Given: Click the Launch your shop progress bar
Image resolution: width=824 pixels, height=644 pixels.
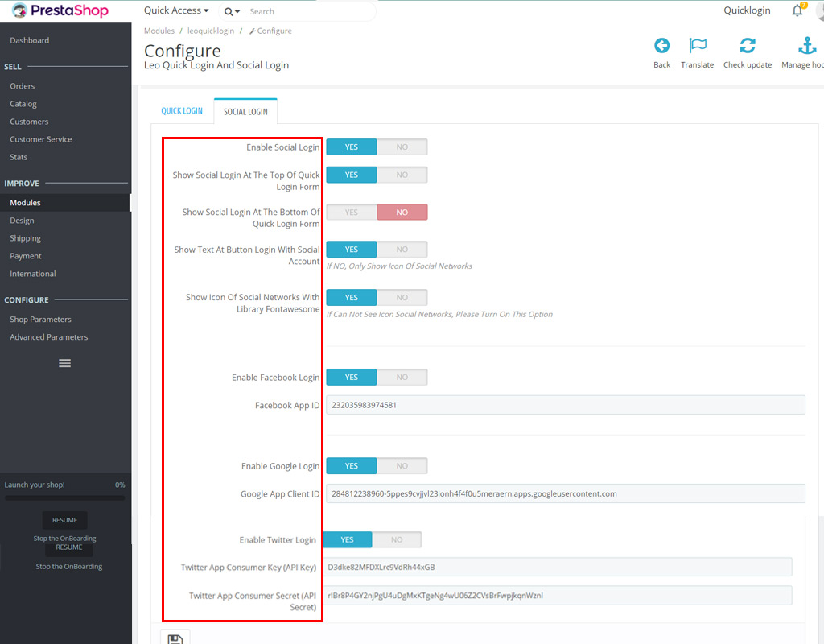Looking at the screenshot, I should (64, 498).
